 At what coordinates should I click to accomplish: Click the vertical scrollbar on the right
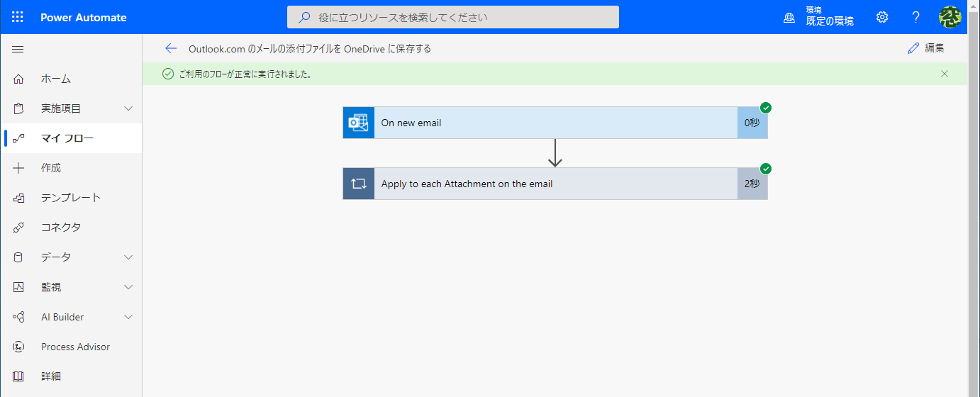(974, 198)
